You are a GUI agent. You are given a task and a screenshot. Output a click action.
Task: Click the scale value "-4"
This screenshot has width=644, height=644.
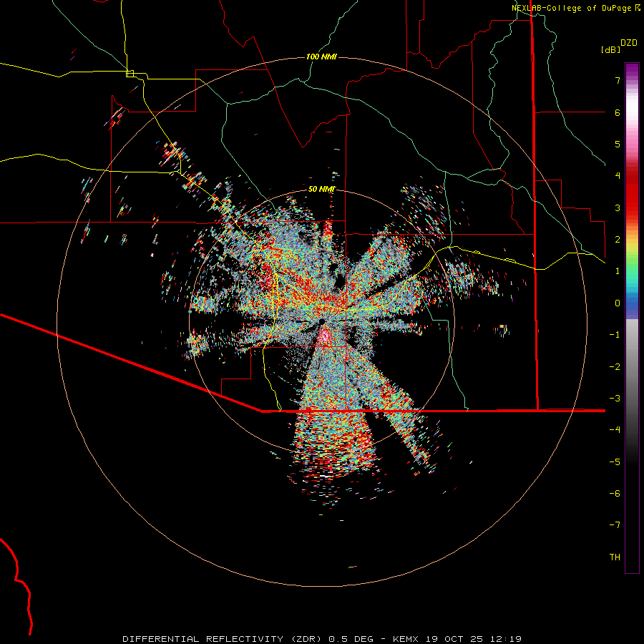(615, 429)
